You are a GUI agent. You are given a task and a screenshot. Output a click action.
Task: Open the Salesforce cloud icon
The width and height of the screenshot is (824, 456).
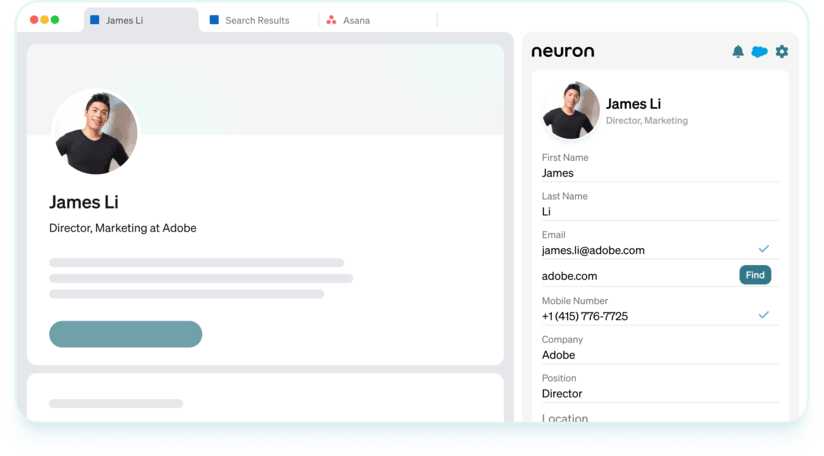pos(760,52)
